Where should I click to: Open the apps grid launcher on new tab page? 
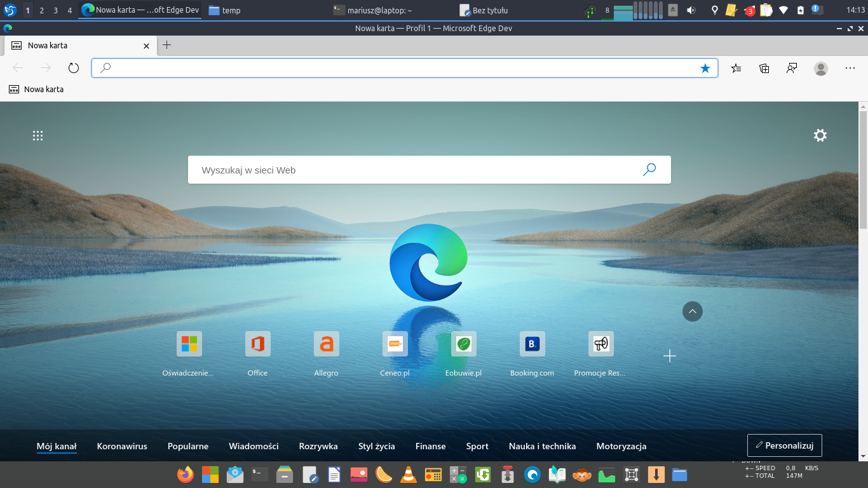click(x=37, y=135)
